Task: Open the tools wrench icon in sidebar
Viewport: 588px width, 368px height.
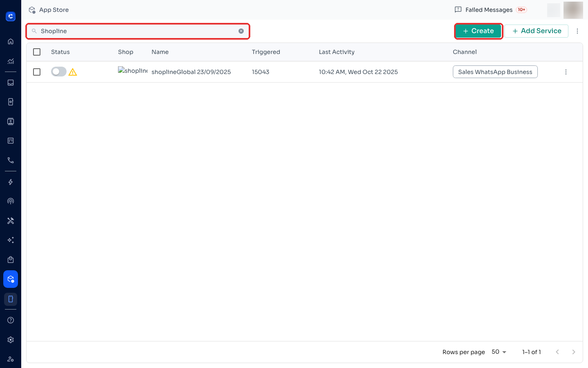Action: click(11, 221)
